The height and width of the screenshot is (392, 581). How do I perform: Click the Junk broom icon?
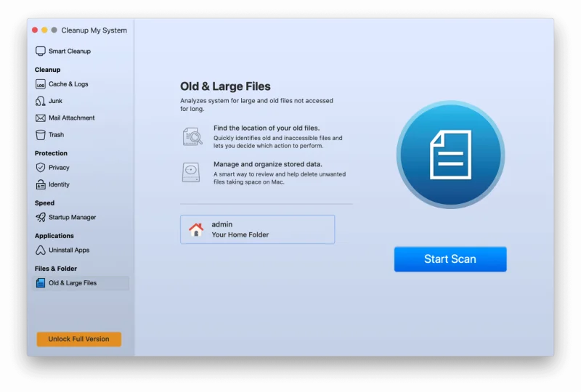41,101
